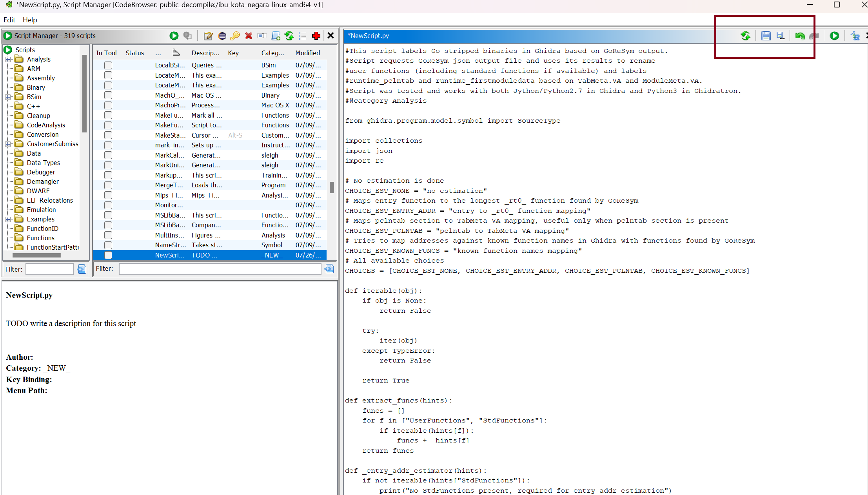Sort by the Categ... column header

pos(273,53)
